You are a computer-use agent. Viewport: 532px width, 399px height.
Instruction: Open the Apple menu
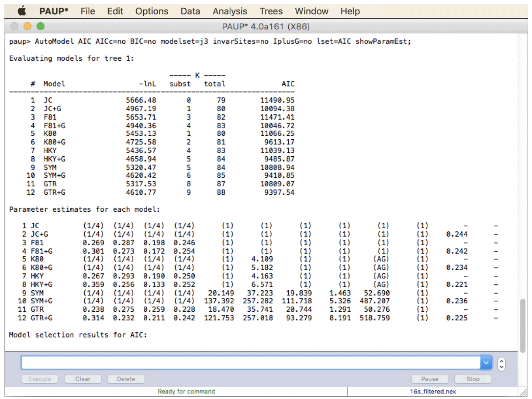pos(22,11)
